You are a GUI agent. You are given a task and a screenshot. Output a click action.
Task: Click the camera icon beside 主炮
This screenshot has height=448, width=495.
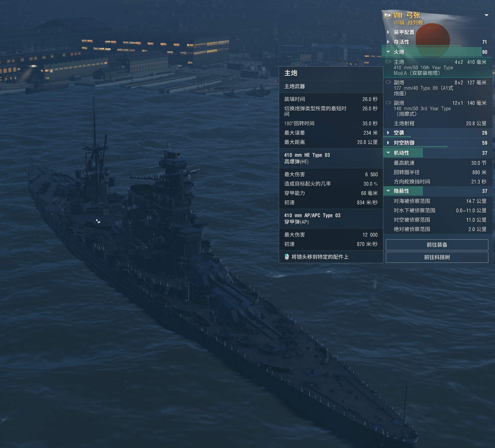click(388, 62)
